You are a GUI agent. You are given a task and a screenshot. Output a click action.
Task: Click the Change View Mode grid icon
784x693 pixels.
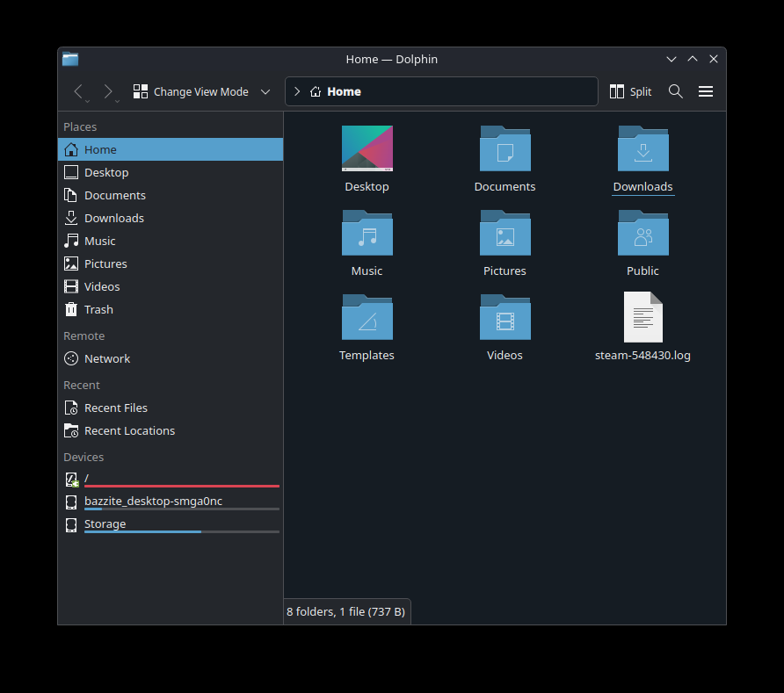click(x=141, y=91)
